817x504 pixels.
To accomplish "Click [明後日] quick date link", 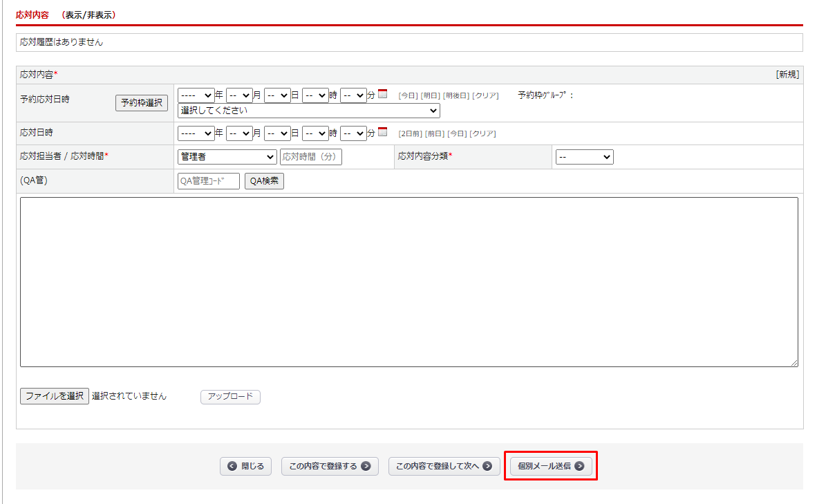I will [x=456, y=95].
